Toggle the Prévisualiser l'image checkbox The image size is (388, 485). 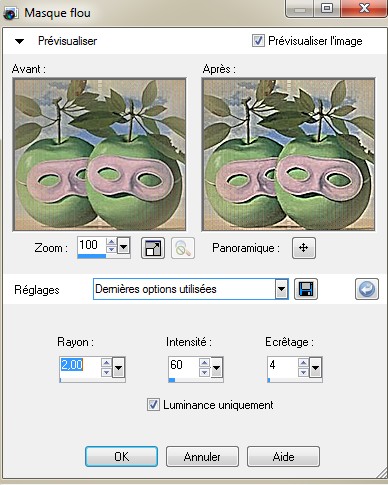(258, 41)
